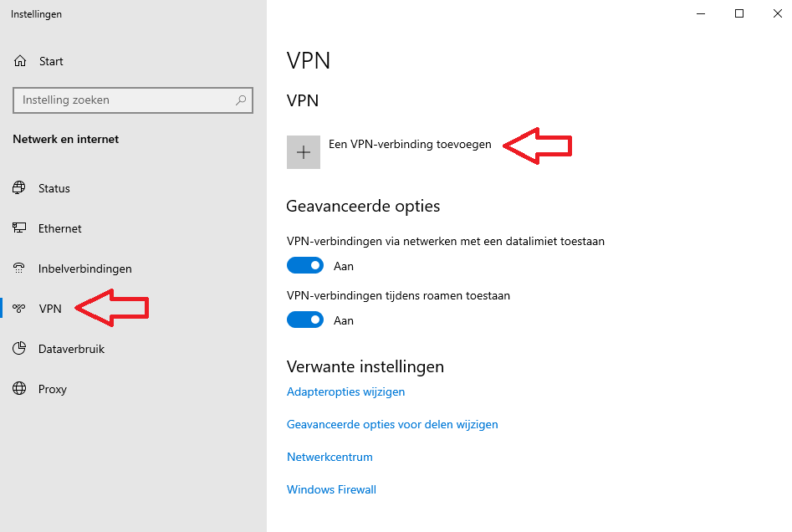Viewport: 792px width, 532px height.
Task: Open Adapteropties wijzigen link
Action: [345, 391]
